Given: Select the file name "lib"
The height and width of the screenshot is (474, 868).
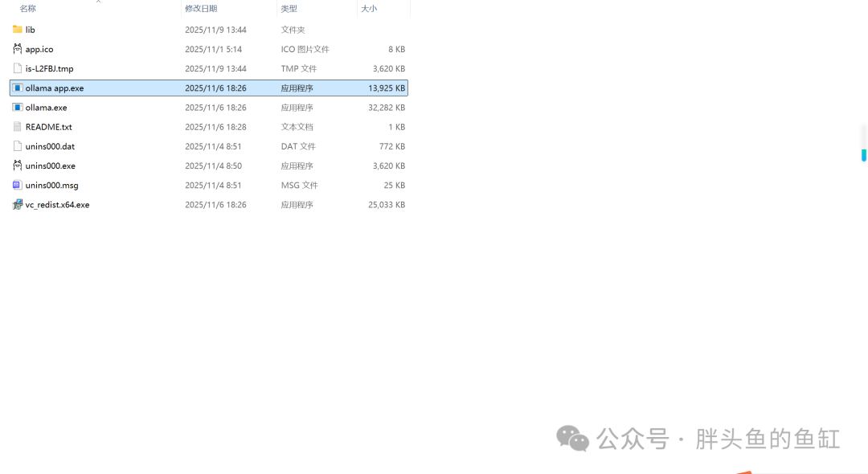Looking at the screenshot, I should pos(30,30).
